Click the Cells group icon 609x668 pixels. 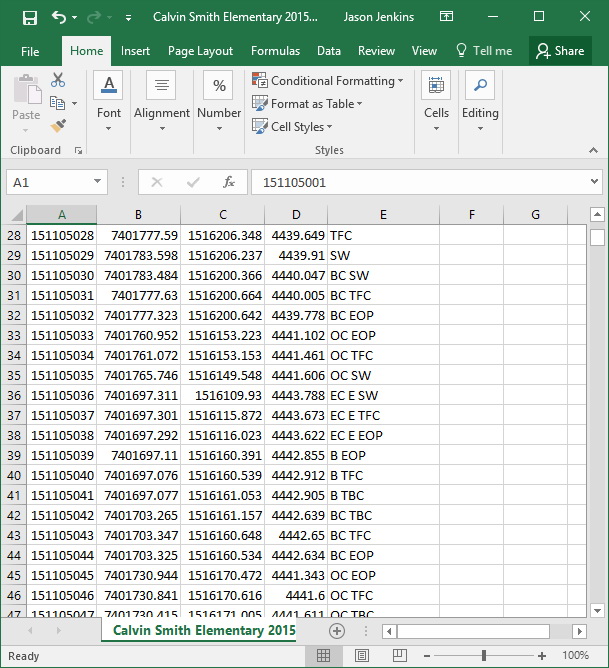point(436,85)
